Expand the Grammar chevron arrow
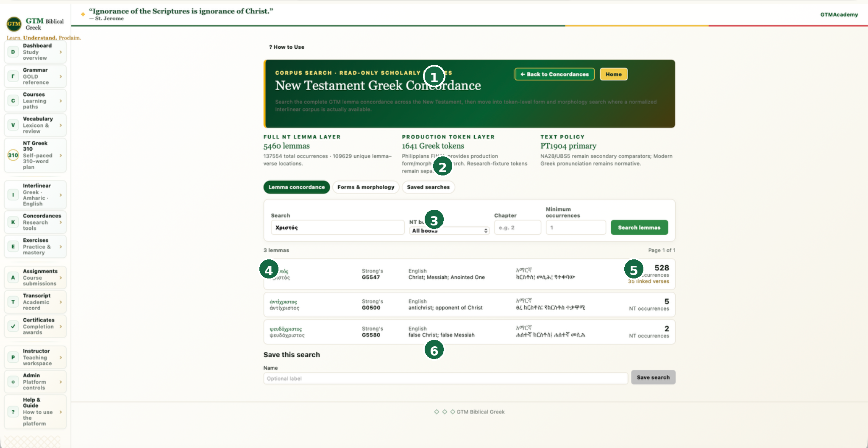 point(61,76)
